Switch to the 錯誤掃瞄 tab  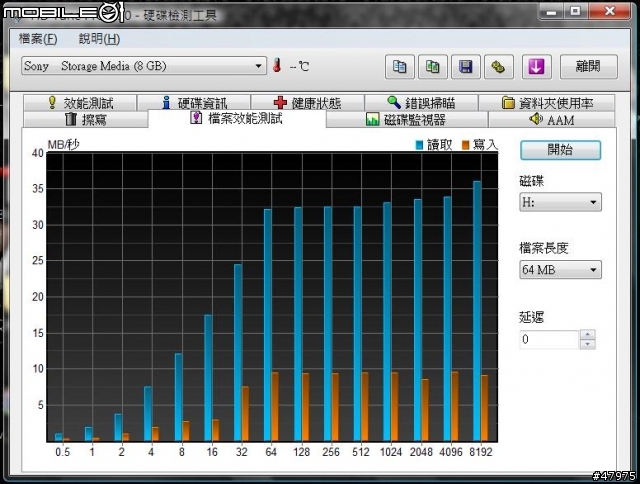421,102
